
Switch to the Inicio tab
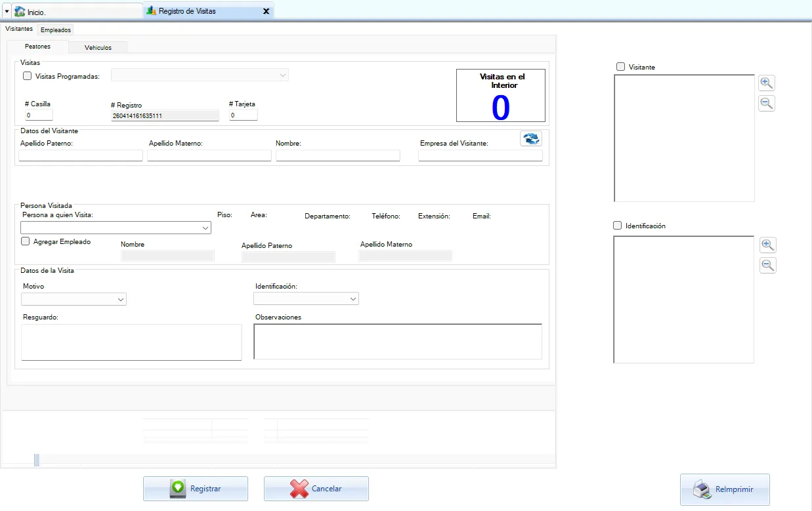pyautogui.click(x=77, y=12)
